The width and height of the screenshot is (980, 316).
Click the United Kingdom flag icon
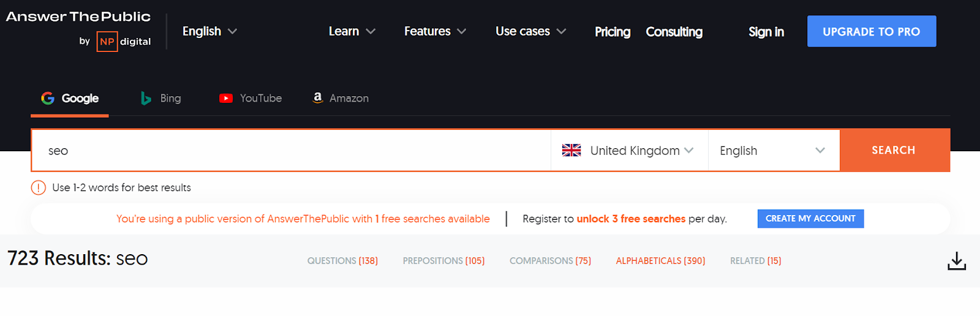tap(571, 150)
